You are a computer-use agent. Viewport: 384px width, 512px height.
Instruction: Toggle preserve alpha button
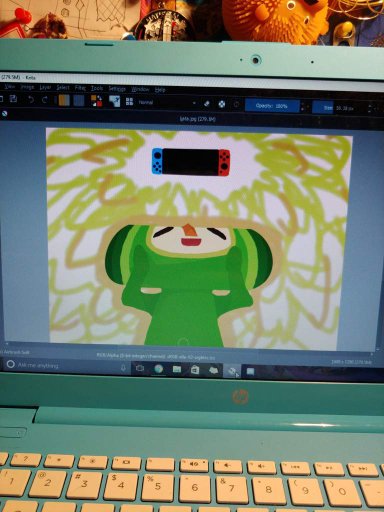(x=221, y=104)
